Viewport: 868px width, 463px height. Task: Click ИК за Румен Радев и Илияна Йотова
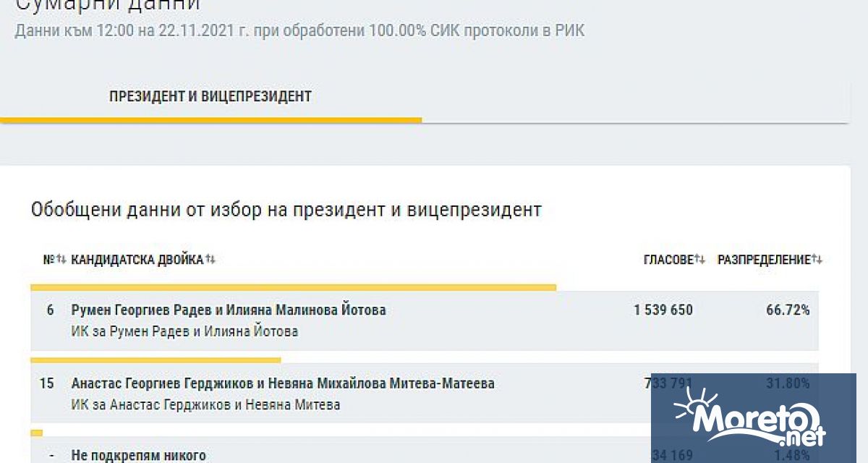(x=184, y=332)
